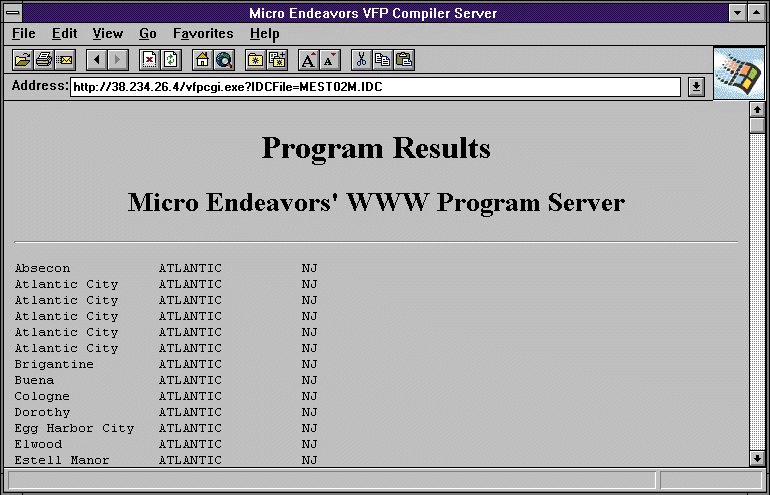Expand the Address bar dropdown arrow

[696, 87]
